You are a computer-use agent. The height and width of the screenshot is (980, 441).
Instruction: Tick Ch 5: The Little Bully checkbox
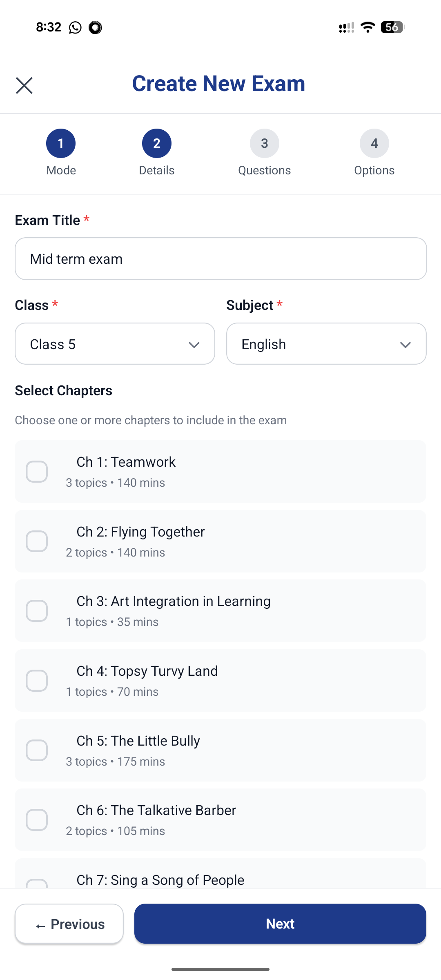pyautogui.click(x=37, y=751)
